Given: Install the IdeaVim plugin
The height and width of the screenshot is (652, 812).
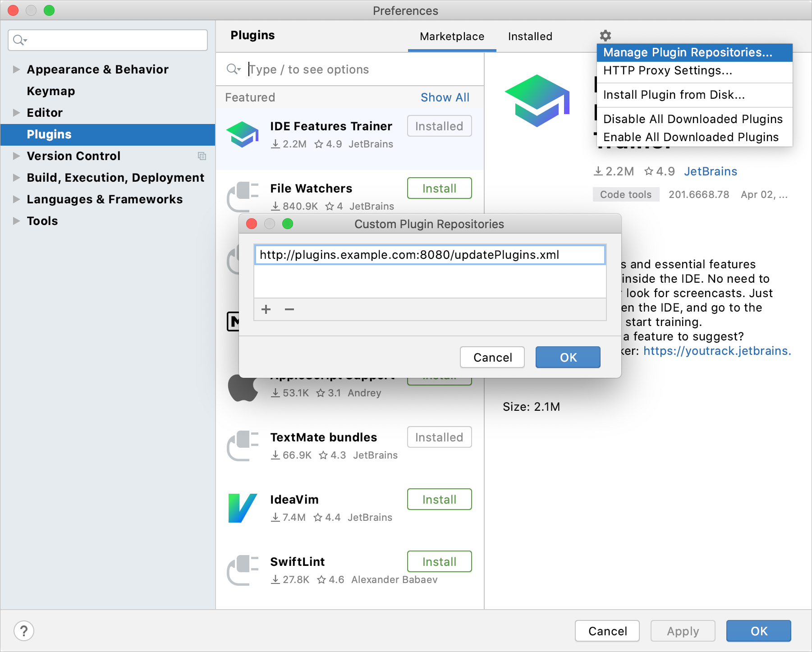Looking at the screenshot, I should (439, 499).
